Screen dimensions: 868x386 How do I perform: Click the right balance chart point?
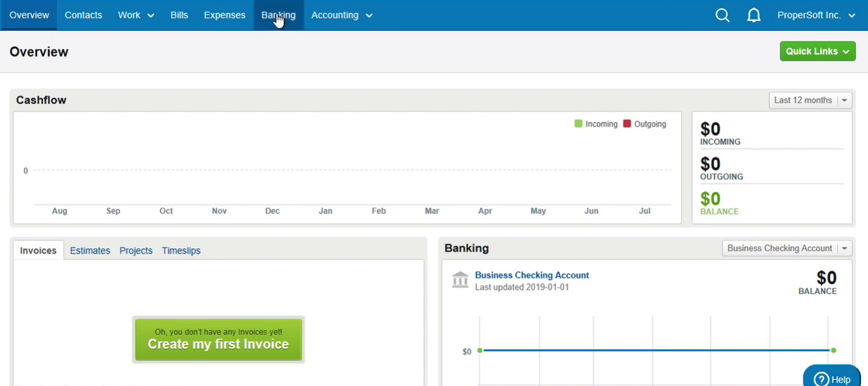pos(834,350)
